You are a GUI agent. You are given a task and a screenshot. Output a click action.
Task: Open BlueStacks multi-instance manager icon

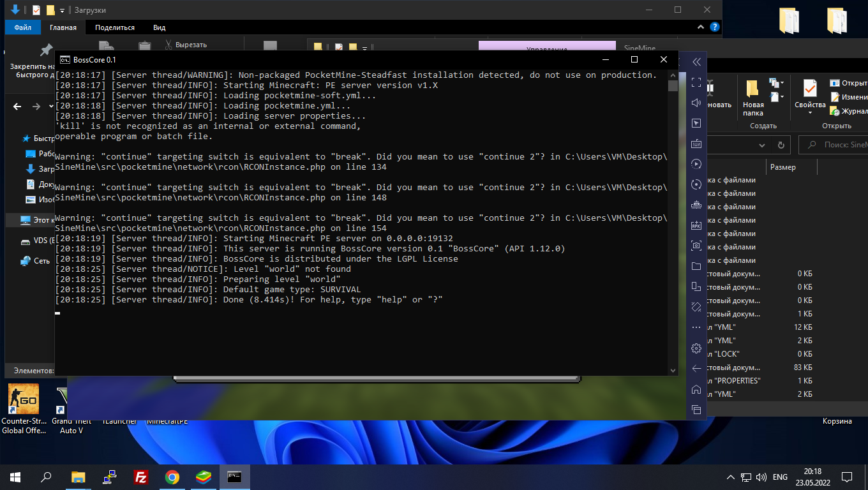point(696,286)
